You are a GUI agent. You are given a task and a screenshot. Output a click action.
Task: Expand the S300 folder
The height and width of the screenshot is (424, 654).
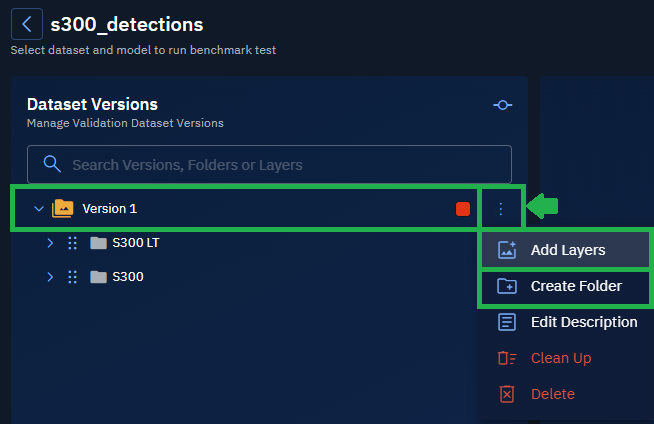pos(49,277)
